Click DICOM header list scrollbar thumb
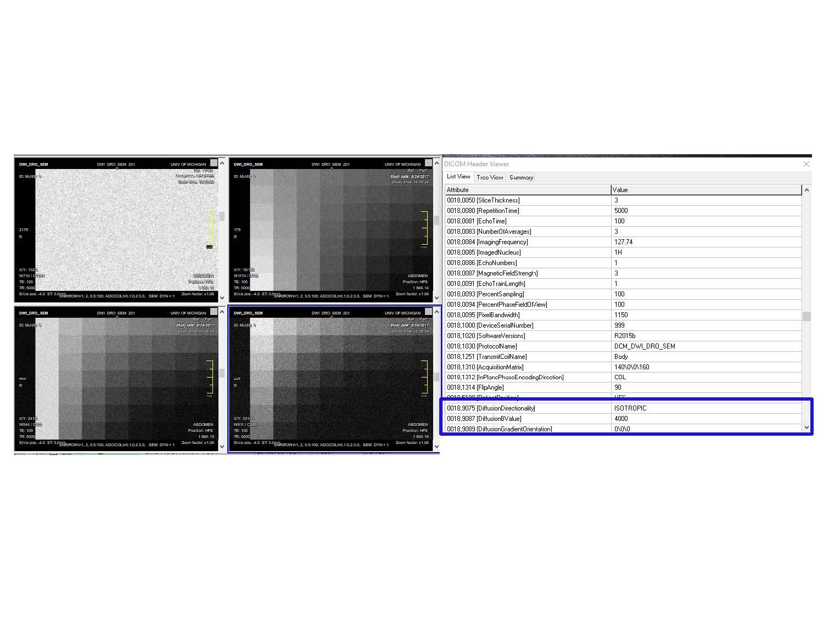Viewport: 840px width, 630px height. point(806,316)
